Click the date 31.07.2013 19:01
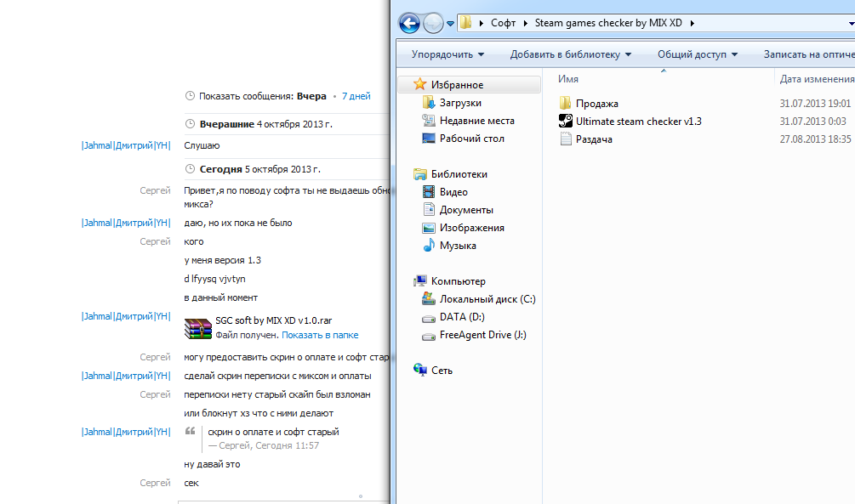This screenshot has height=504, width=855. click(815, 104)
